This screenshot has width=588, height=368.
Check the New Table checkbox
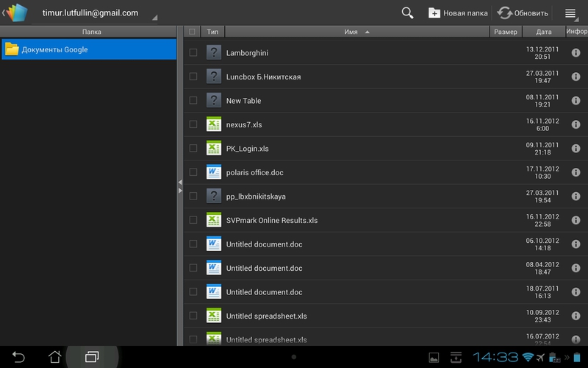(x=193, y=100)
